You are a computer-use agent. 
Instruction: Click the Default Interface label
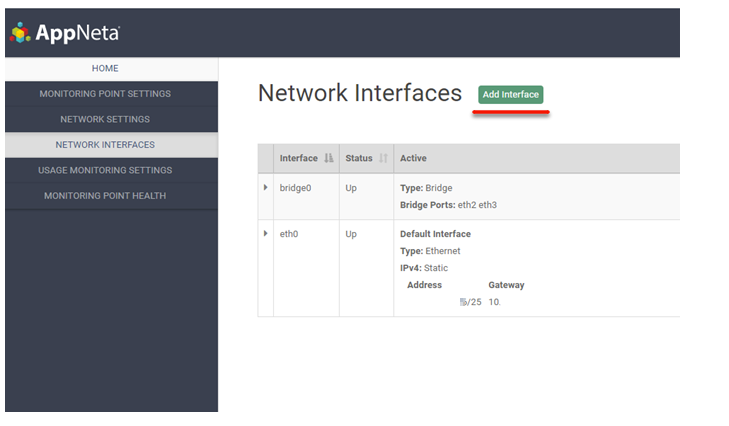(x=435, y=234)
